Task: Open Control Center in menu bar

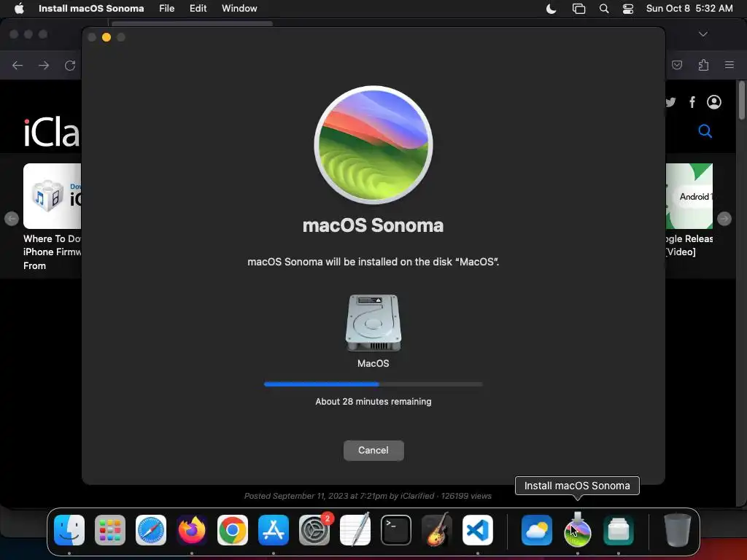Action: (x=628, y=9)
